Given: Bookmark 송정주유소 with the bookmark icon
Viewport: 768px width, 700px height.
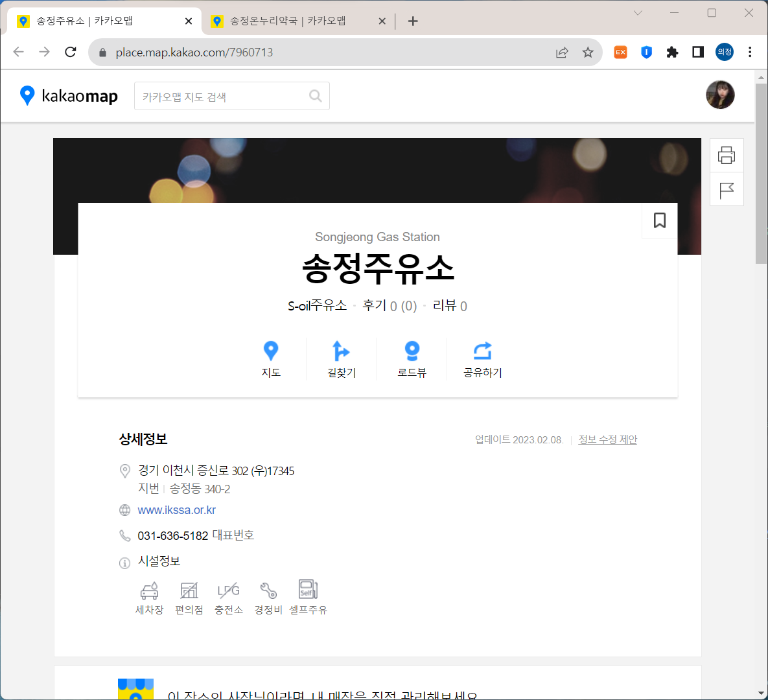Looking at the screenshot, I should click(659, 220).
